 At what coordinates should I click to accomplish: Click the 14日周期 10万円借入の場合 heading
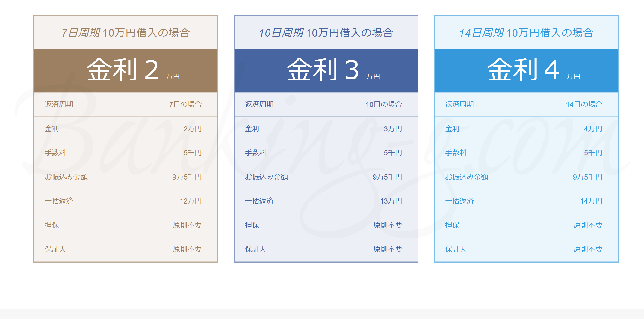526,33
